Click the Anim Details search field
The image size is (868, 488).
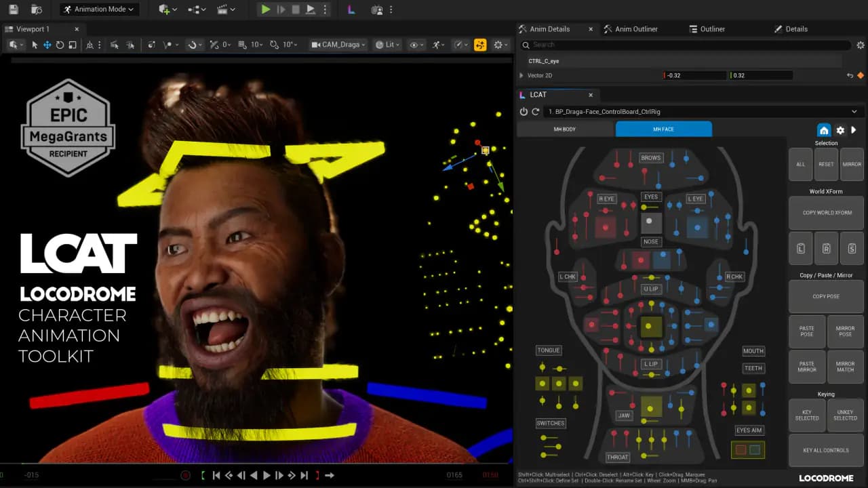click(685, 45)
